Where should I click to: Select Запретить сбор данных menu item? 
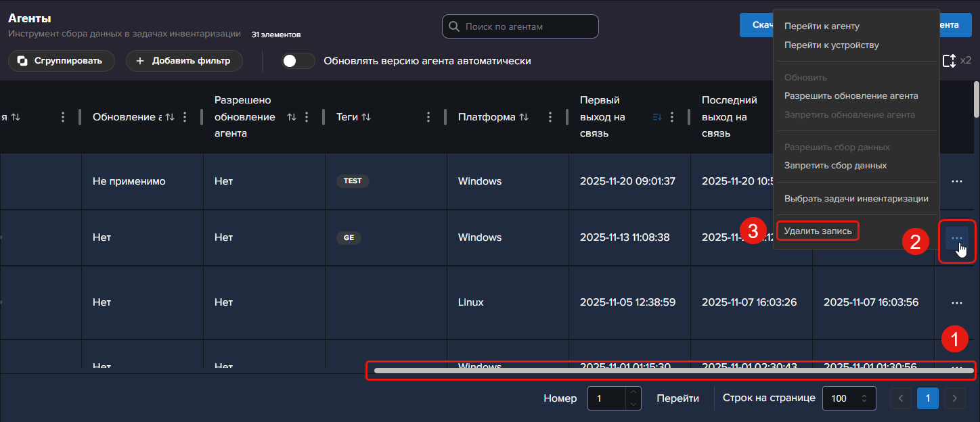click(835, 166)
